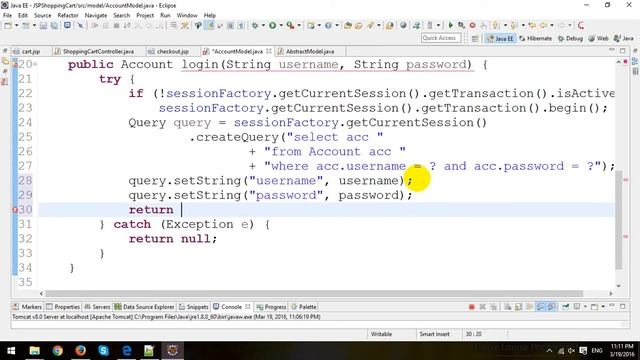Viewport: 640px width, 360px height.
Task: Toggle Scroll Lock in the Console toolbar
Action: 518,307
